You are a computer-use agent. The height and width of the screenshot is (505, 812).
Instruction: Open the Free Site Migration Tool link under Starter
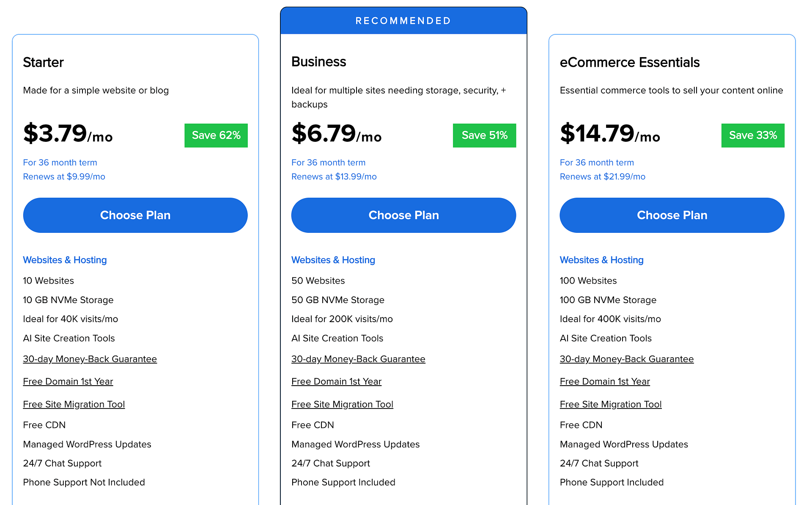pyautogui.click(x=74, y=404)
